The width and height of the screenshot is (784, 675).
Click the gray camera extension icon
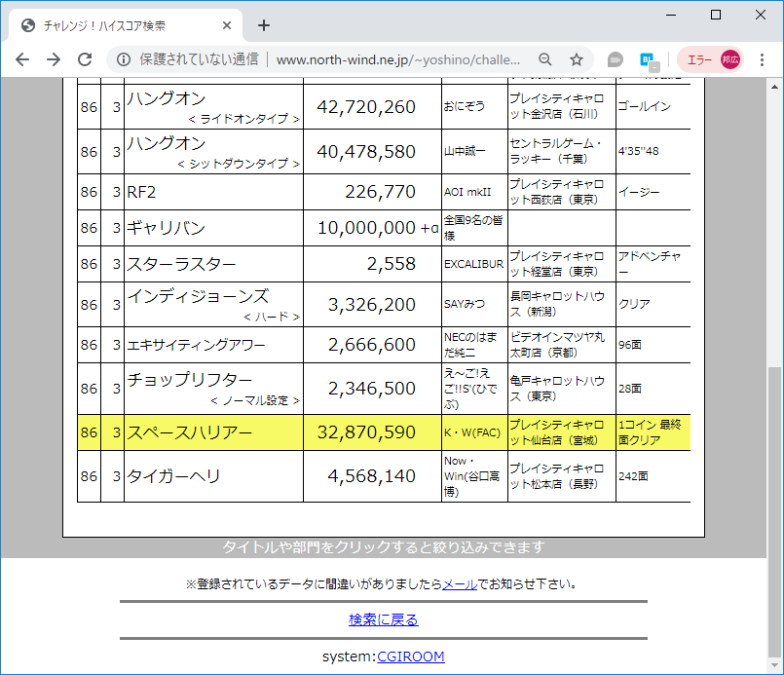click(x=615, y=59)
